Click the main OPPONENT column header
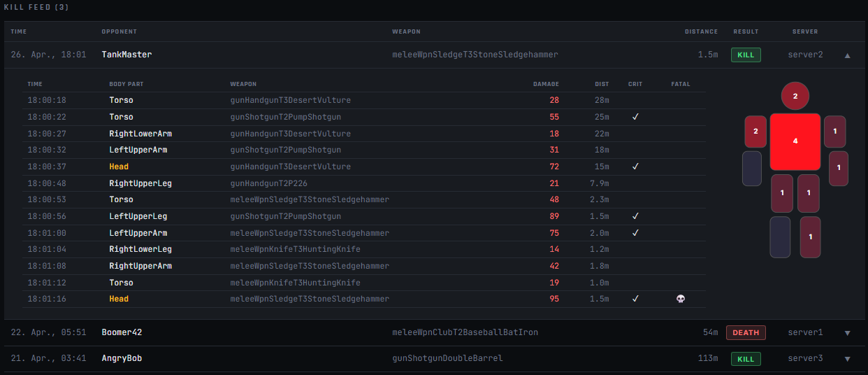 (120, 31)
